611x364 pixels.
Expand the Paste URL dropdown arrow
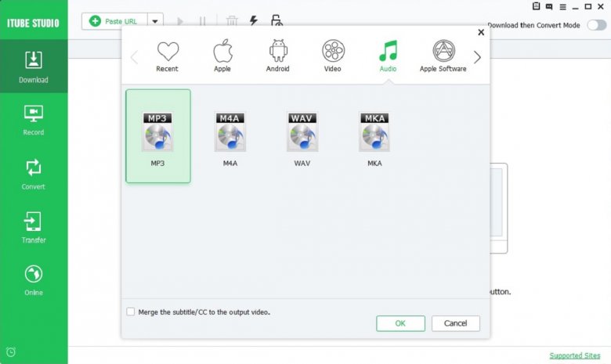coord(155,21)
